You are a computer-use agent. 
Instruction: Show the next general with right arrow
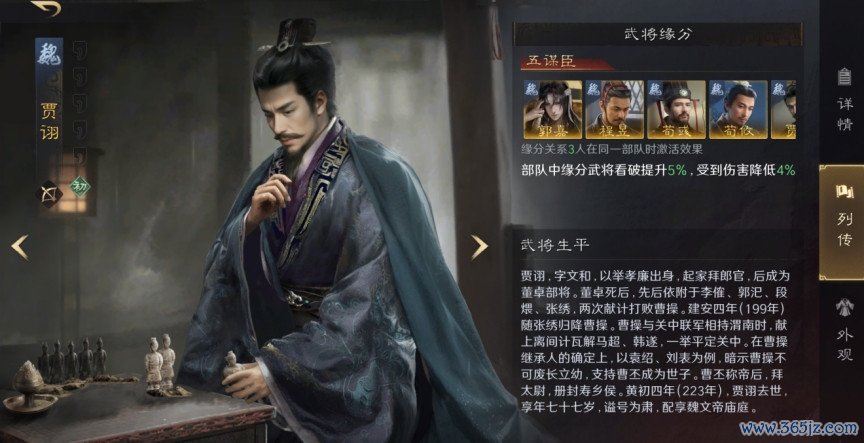tap(478, 247)
